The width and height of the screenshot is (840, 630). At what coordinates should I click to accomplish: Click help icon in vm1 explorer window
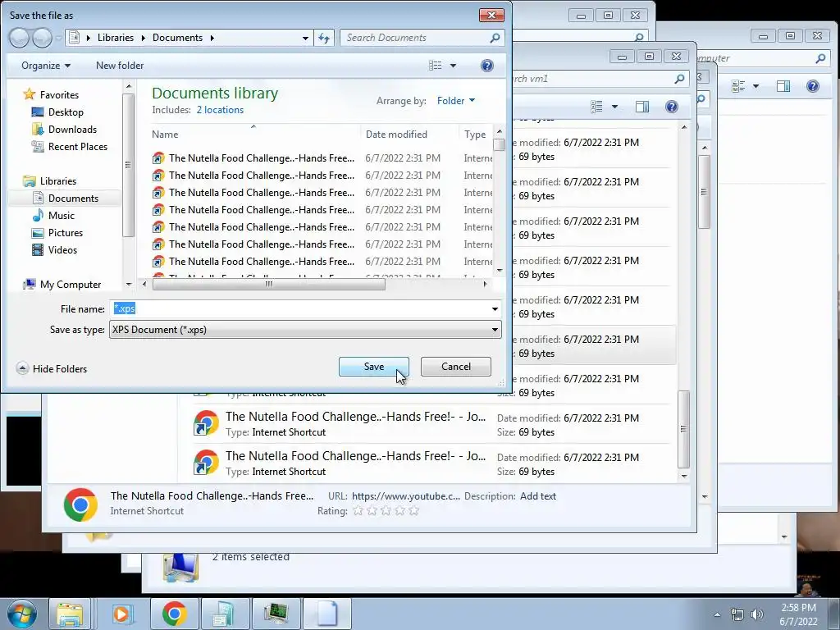coord(671,107)
